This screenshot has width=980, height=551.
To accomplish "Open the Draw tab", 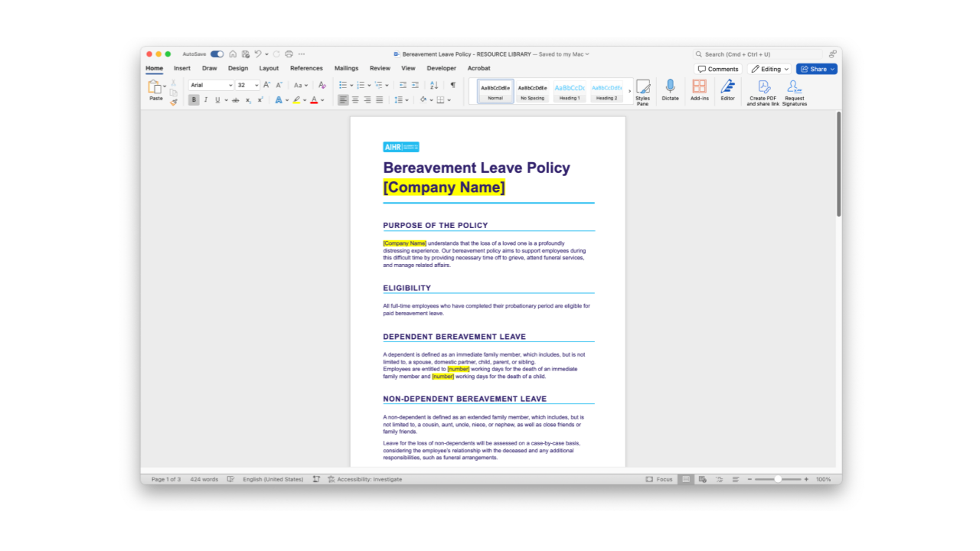I will click(x=209, y=68).
